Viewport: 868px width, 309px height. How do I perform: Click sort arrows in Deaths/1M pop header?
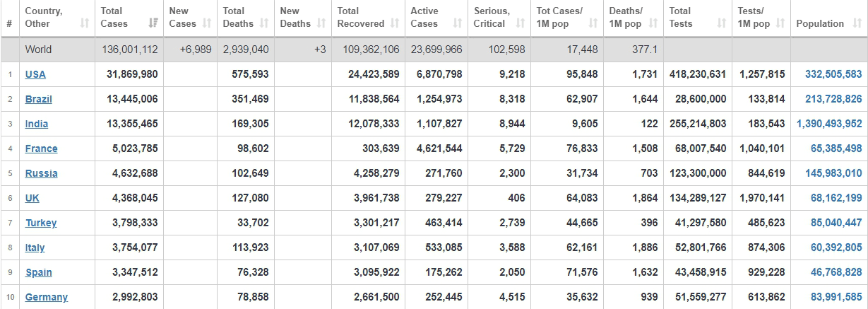click(653, 24)
